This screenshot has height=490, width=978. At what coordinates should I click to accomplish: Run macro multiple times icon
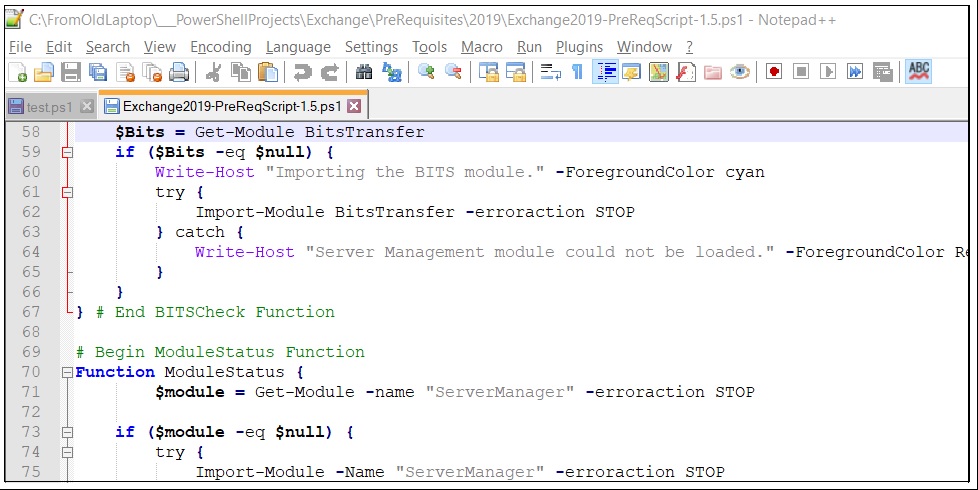click(x=855, y=72)
